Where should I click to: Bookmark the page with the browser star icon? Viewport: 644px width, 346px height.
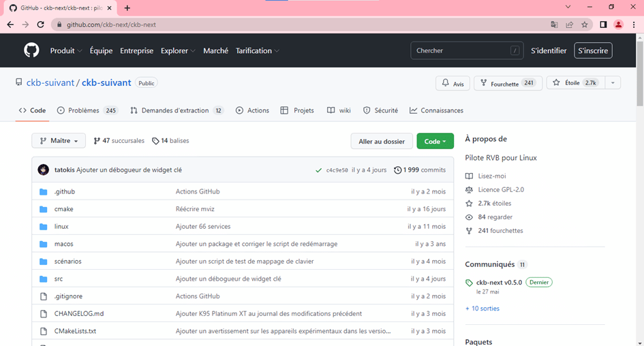coord(584,25)
